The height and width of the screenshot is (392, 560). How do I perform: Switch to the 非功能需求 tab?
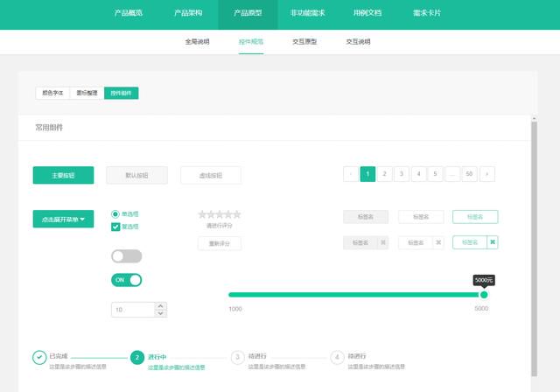307,13
